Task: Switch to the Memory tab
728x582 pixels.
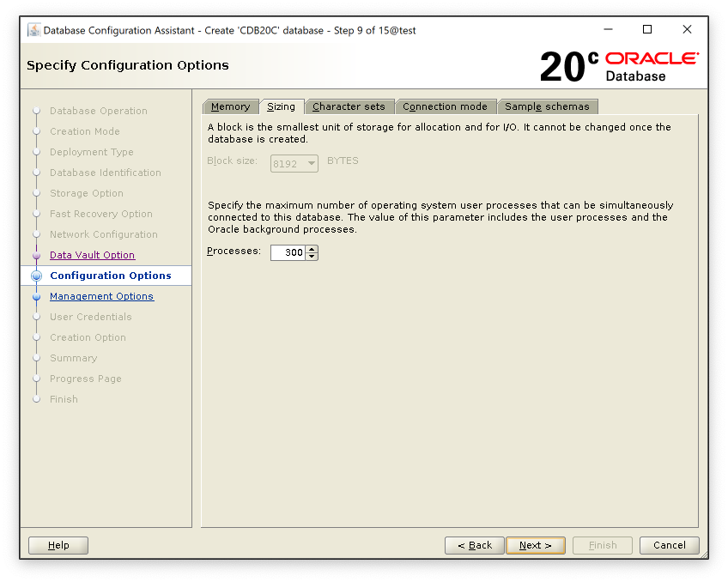Action: click(230, 106)
